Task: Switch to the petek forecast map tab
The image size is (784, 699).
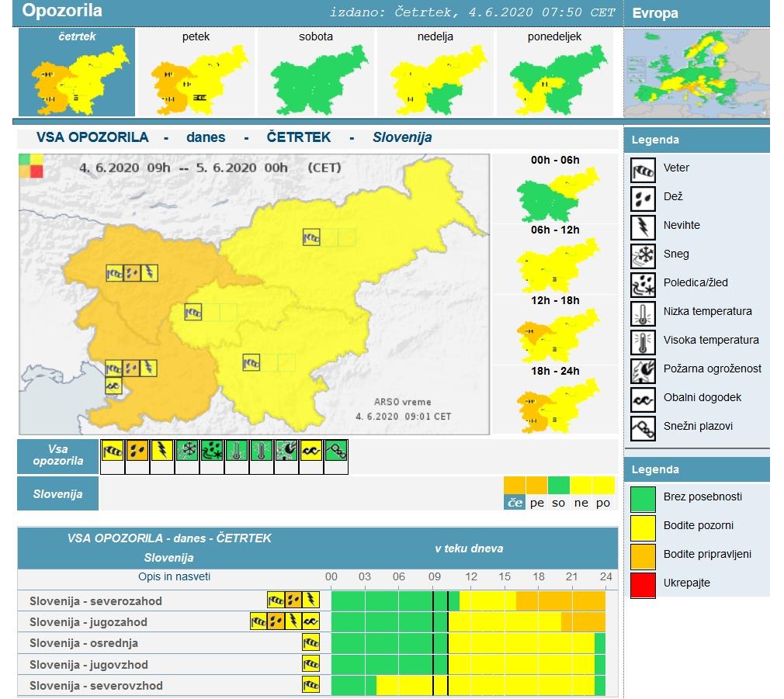Action: point(196,72)
